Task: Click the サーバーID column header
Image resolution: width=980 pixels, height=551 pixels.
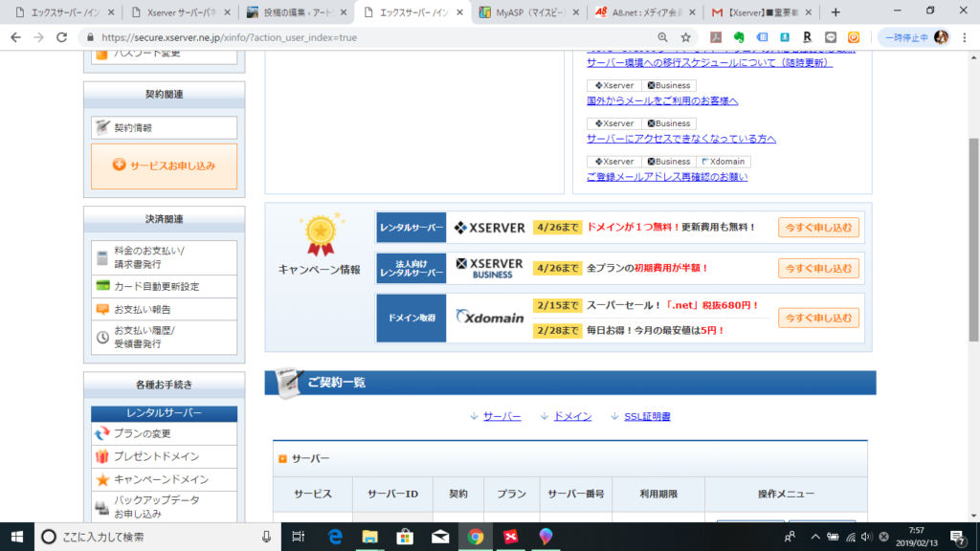Action: [x=392, y=495]
